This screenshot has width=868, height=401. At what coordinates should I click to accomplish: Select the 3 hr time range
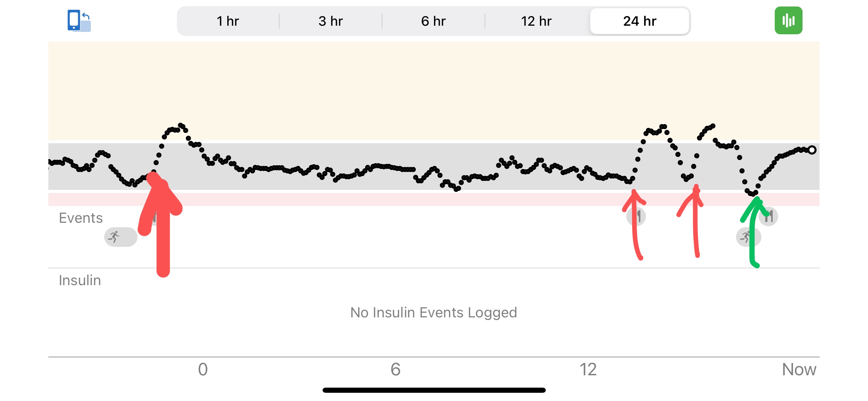330,21
